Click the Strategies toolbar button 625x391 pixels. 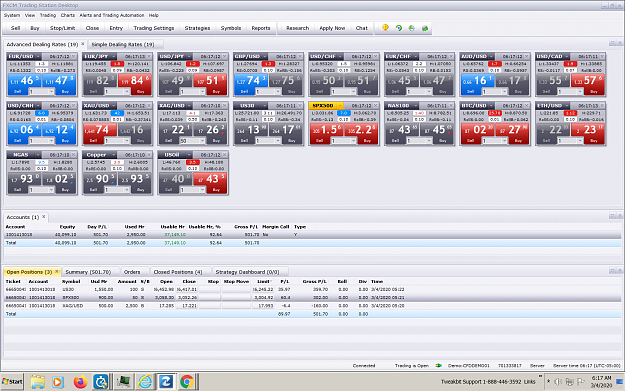pos(197,28)
